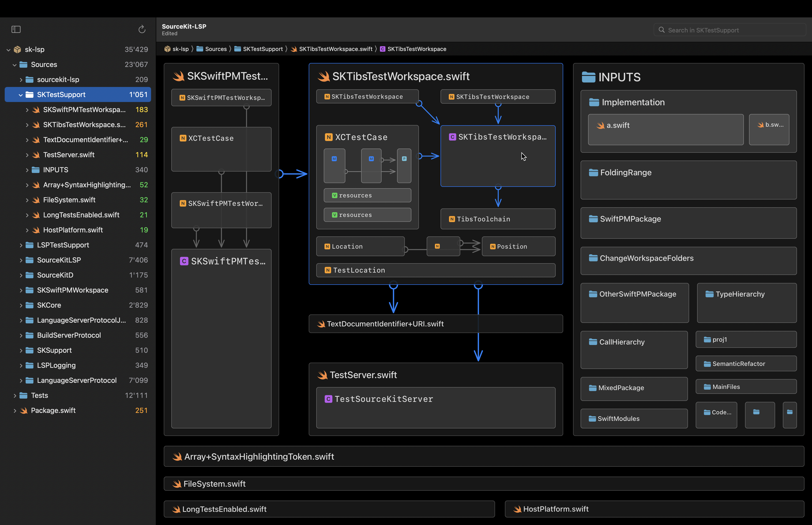Click Swift icon of FileSystem.swift card
Viewport: 812px width, 525px height.
177,484
